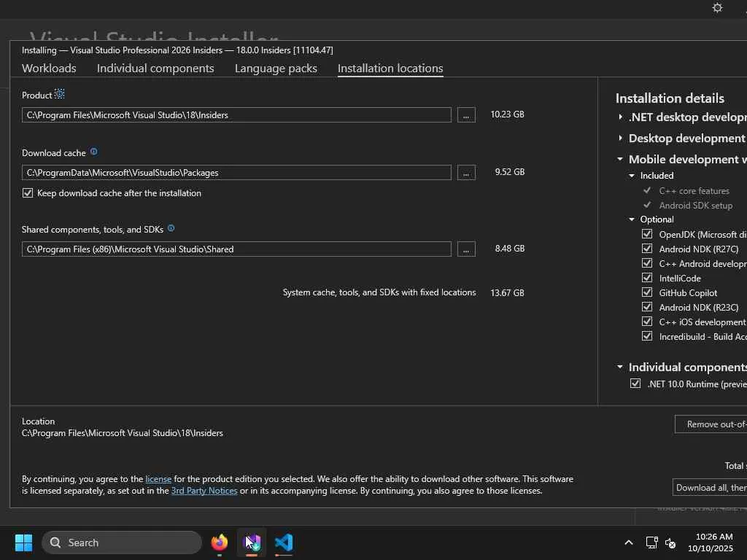
Task: Collapse Individual components section
Action: click(620, 367)
